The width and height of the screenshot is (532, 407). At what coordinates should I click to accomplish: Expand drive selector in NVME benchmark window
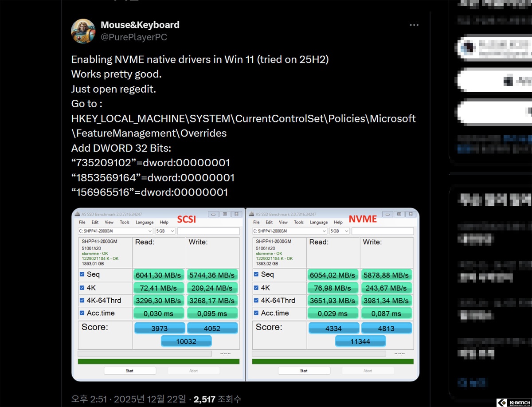[x=289, y=231]
